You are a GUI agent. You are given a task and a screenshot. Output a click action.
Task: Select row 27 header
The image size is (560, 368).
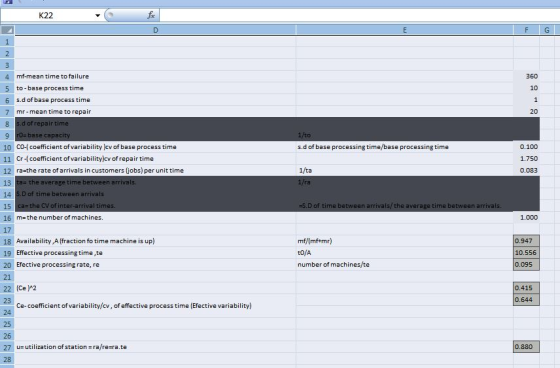(7, 347)
